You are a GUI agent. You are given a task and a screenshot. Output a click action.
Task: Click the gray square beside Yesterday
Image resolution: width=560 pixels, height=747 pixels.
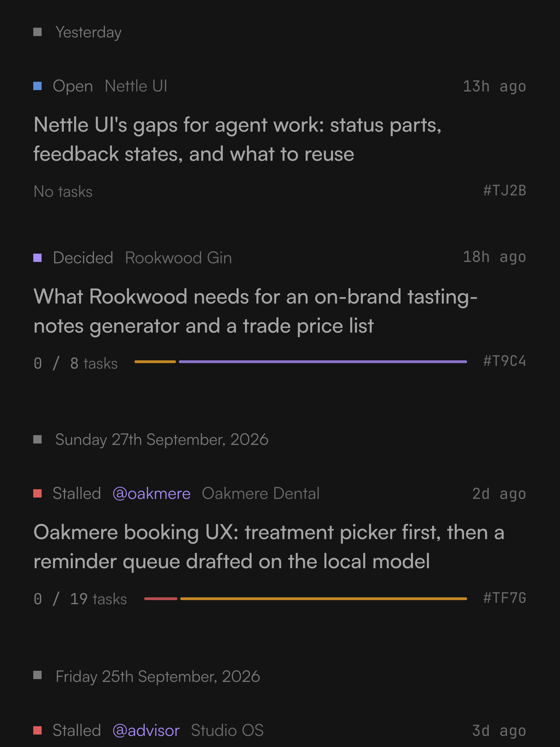(38, 32)
